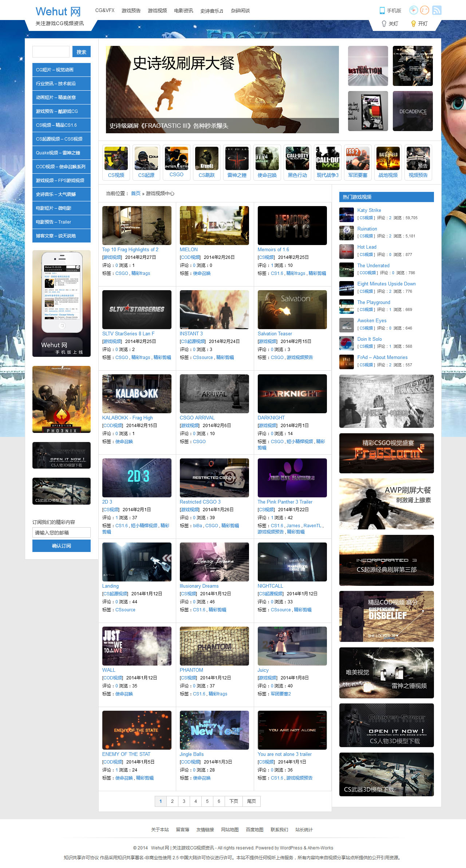The image size is (466, 868).
Task: Select sidebar item Quake视频 – 雷神之锤
Action: [x=62, y=153]
